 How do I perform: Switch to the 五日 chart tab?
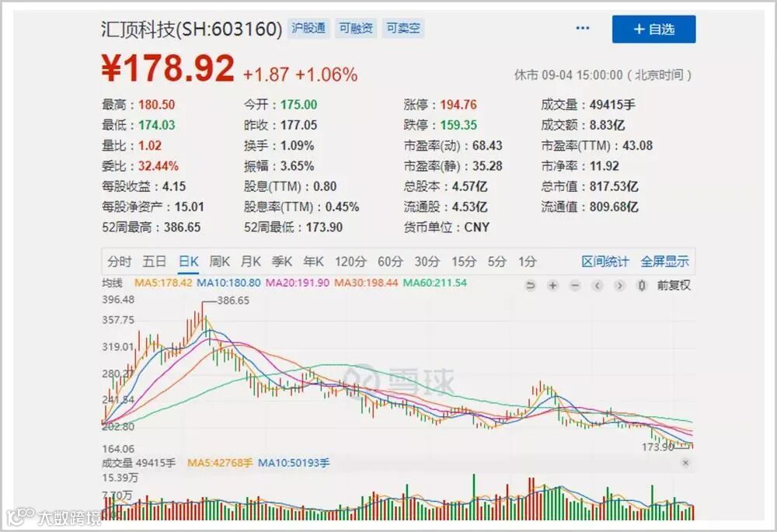pos(154,262)
